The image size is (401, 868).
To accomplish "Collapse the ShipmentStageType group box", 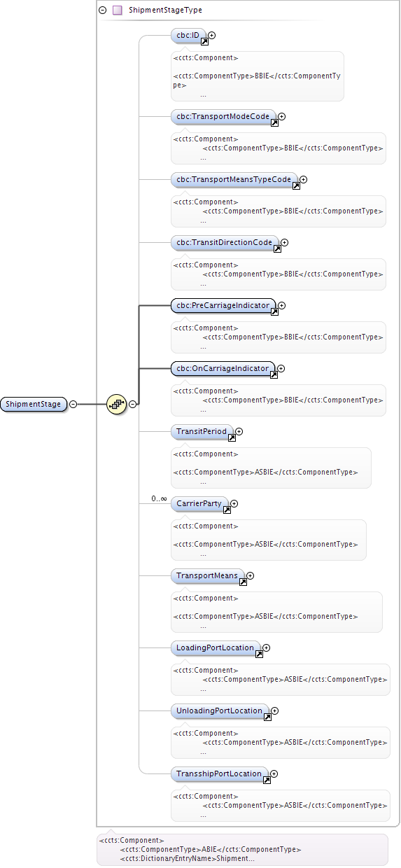I will (x=103, y=10).
